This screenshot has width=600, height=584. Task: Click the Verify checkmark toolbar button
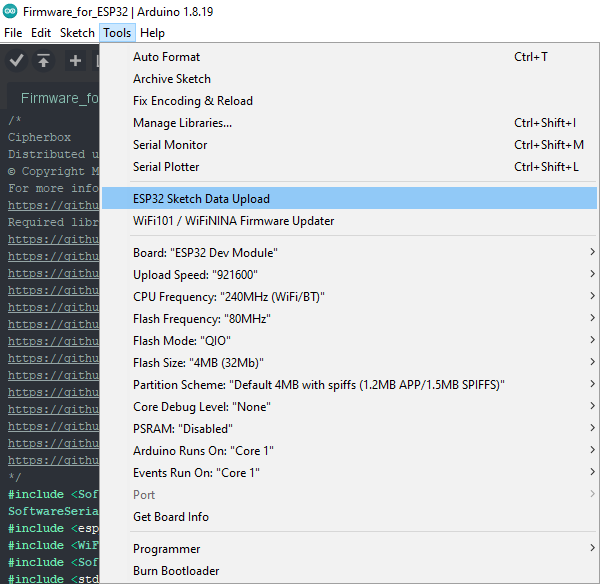pos(16,60)
